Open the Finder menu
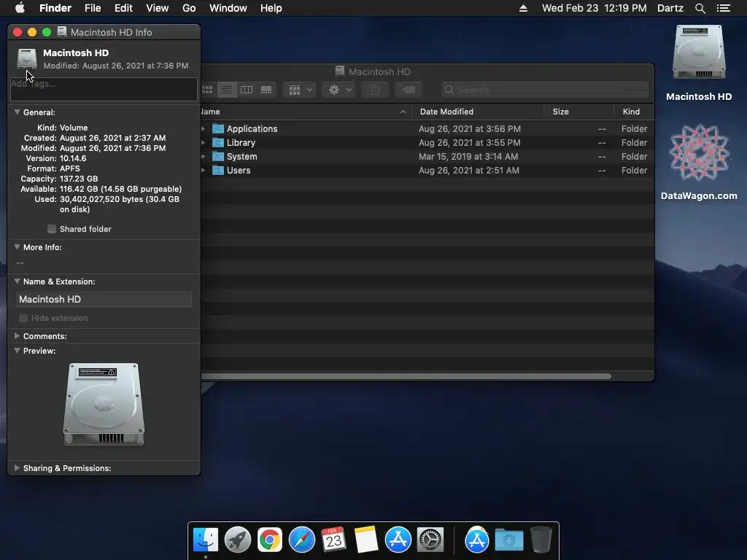 click(55, 8)
